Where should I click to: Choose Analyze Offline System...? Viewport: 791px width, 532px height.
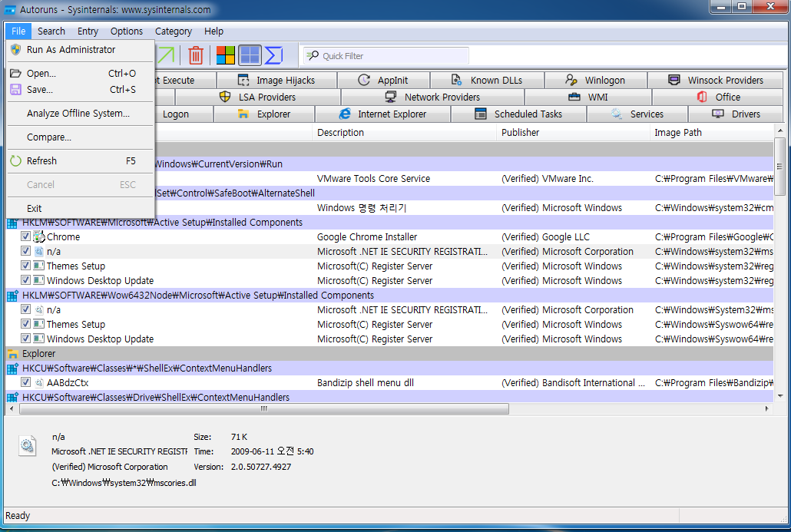click(x=81, y=114)
